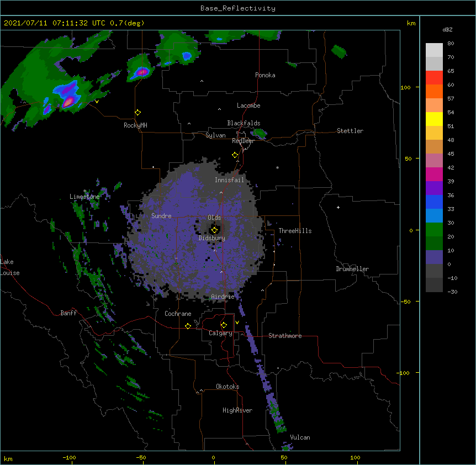This screenshot has height=465, width=476.
Task: Click the yellow diamond marker south of RedDeer
Action: (235, 155)
